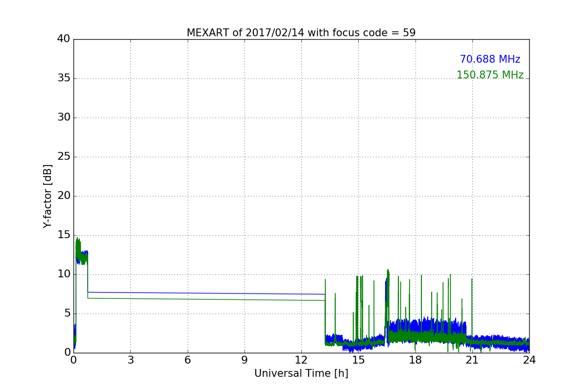Viewport: 588px width, 392px height.
Task: Click the x-axis tick label 12
Action: pyautogui.click(x=301, y=360)
